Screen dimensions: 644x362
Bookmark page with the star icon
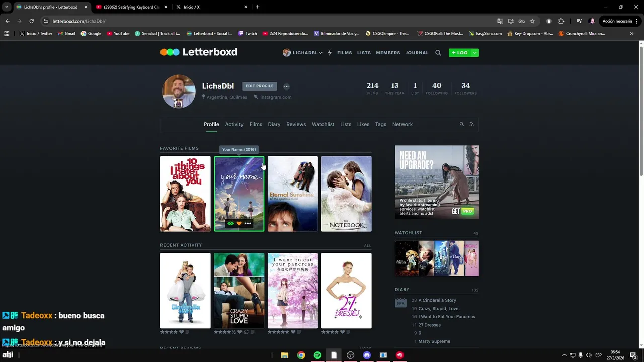pos(532,21)
